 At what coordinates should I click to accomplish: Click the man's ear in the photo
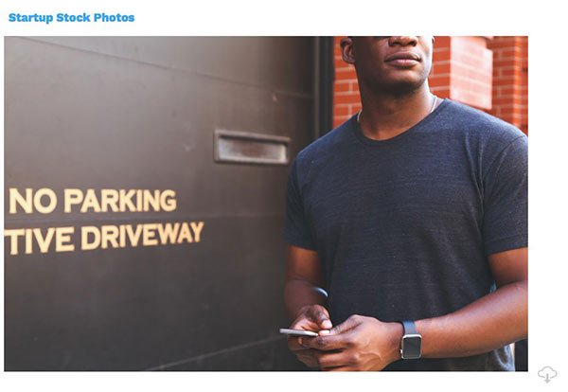pyautogui.click(x=347, y=50)
